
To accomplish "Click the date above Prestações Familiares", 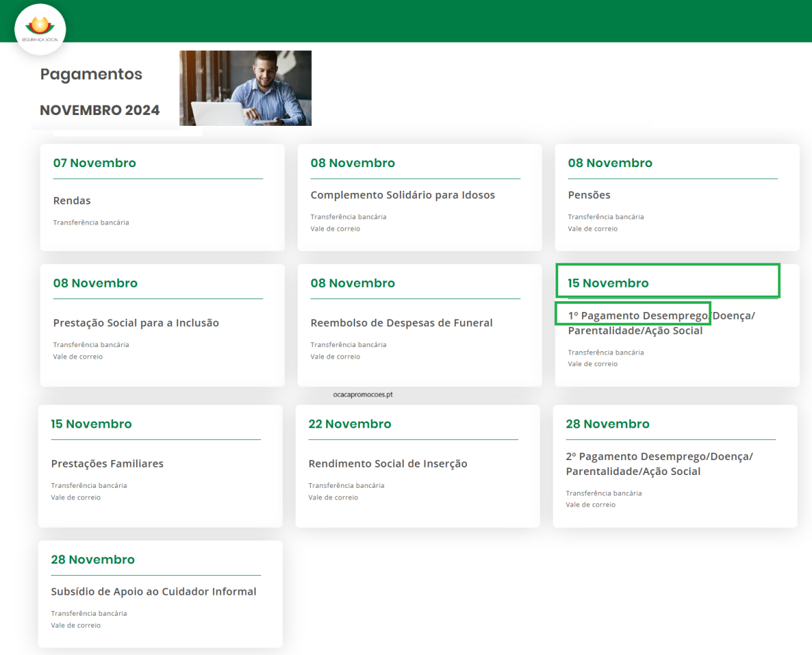I will (91, 424).
